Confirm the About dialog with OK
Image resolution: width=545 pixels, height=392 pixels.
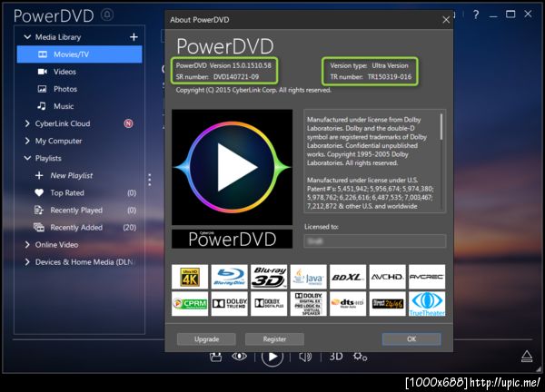[411, 338]
